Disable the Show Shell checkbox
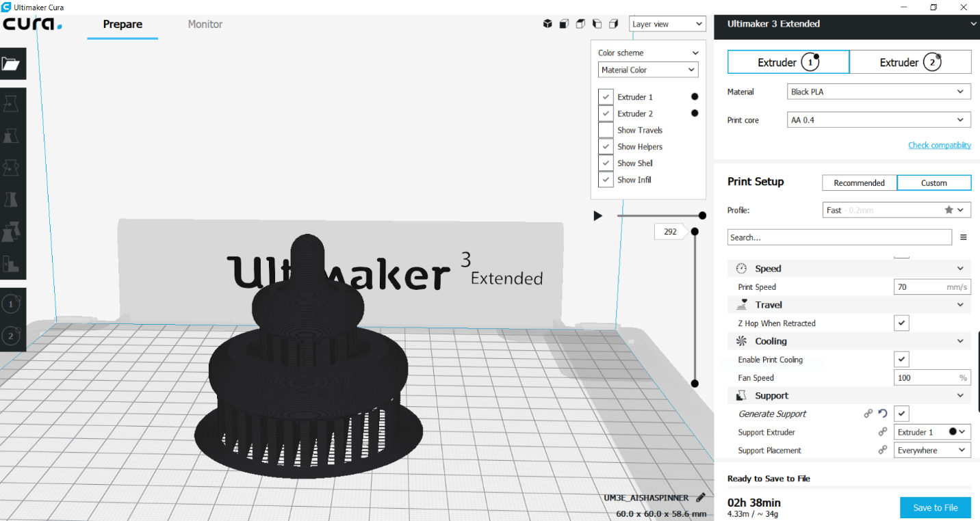This screenshot has width=980, height=521. (x=606, y=163)
